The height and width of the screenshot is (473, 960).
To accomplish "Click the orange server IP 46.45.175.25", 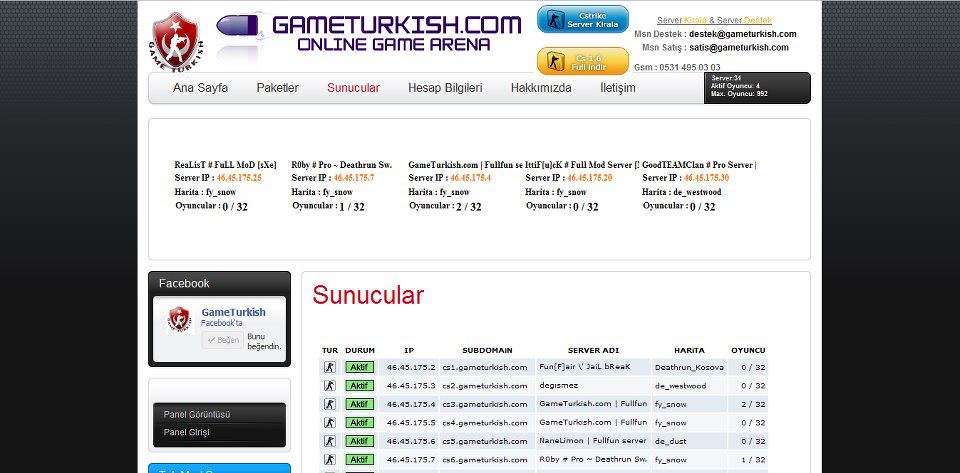I will 238,178.
